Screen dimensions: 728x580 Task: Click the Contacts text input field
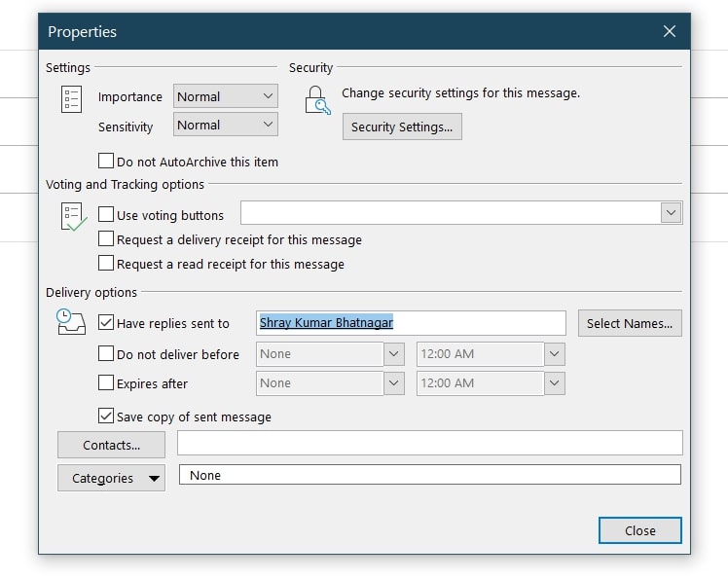point(430,443)
